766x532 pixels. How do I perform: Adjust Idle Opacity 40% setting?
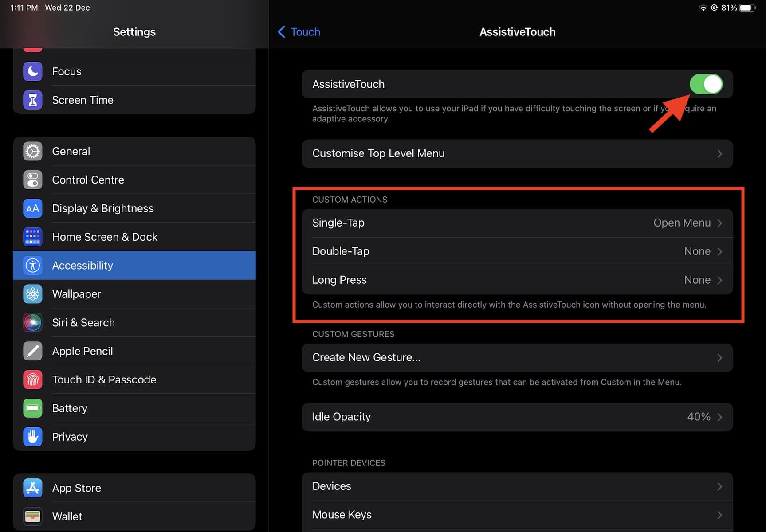click(517, 417)
